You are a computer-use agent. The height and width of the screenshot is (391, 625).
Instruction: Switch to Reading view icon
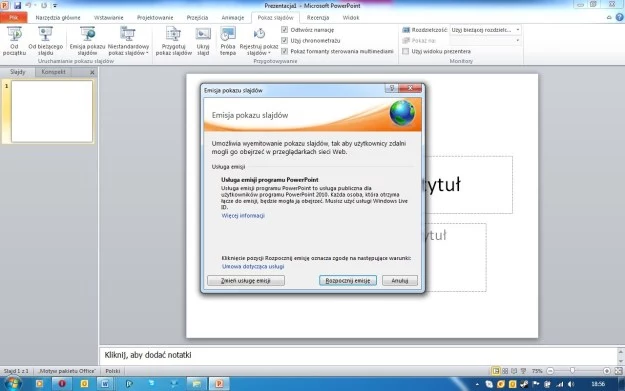pyautogui.click(x=514, y=371)
